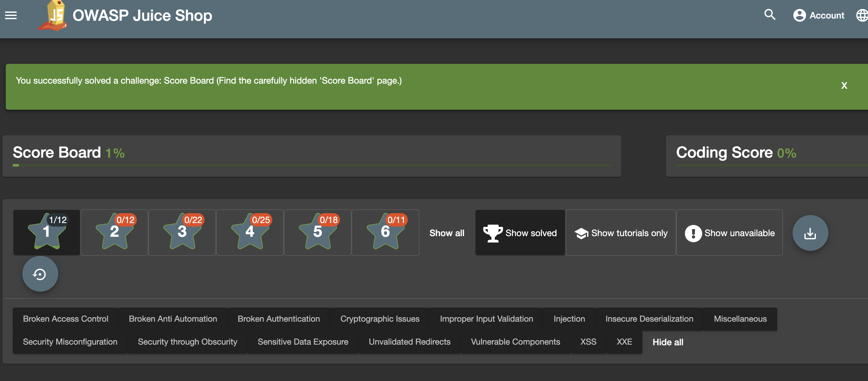Click the download backup round button
The image size is (868, 381).
810,233
